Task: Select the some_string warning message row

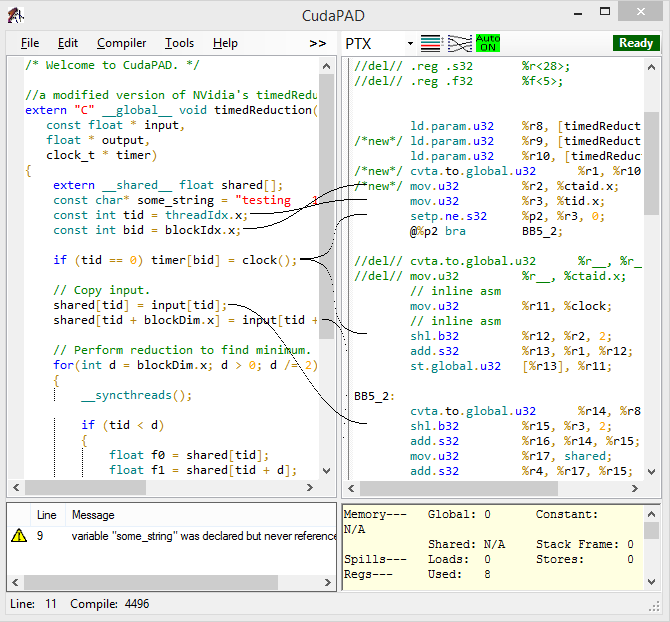Action: [200, 536]
